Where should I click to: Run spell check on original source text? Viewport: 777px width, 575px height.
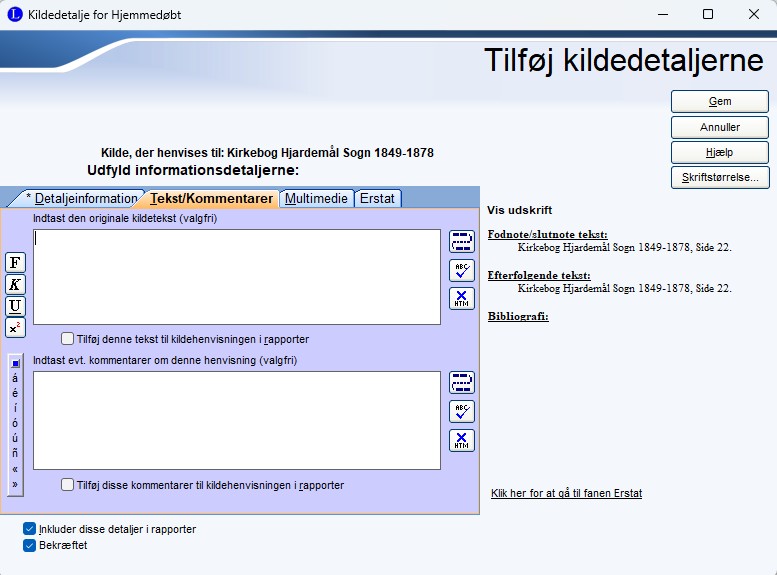coord(461,270)
